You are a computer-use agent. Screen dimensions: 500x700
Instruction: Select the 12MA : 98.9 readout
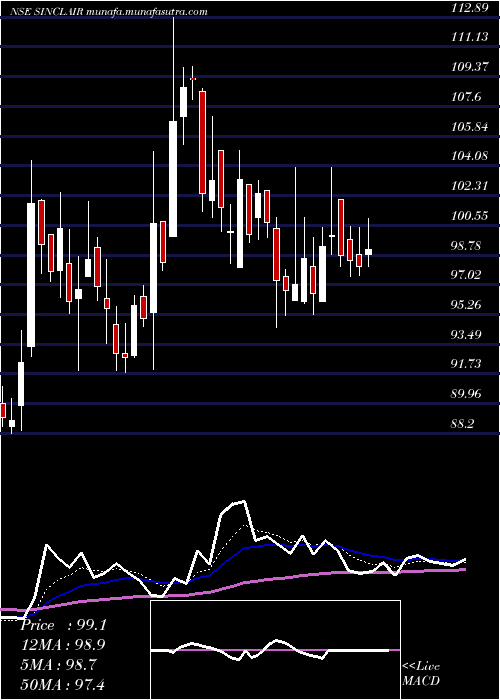pyautogui.click(x=63, y=645)
